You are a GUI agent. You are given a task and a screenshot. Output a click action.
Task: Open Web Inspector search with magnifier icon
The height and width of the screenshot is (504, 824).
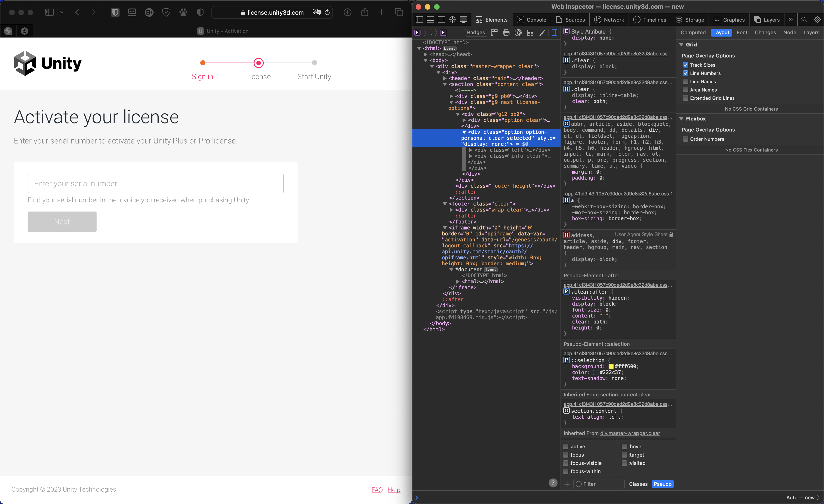coord(804,19)
